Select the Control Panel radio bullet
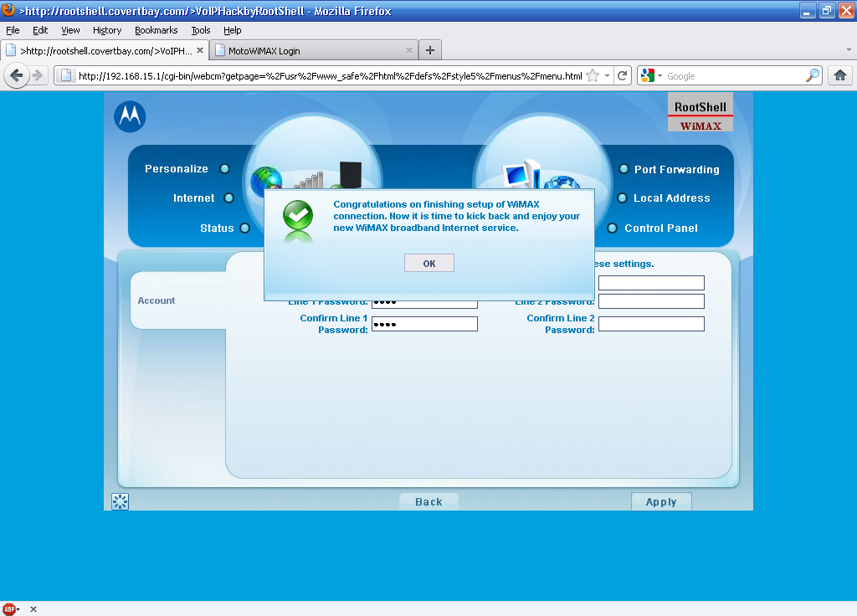 click(612, 228)
